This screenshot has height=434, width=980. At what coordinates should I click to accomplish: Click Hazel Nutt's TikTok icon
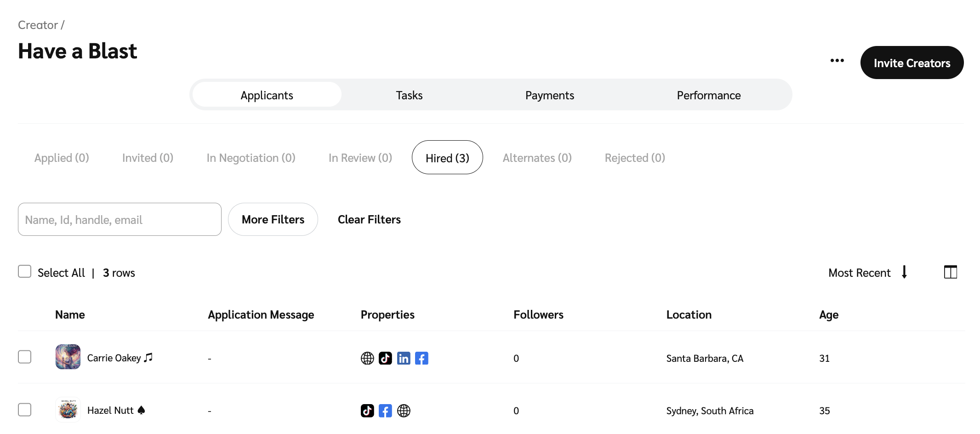[x=367, y=411]
